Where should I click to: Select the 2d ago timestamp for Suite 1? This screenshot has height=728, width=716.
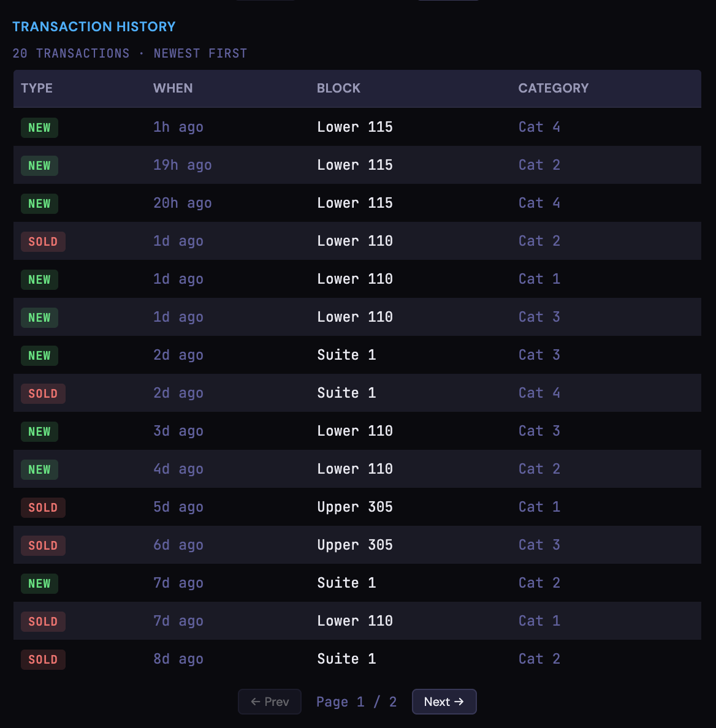178,355
